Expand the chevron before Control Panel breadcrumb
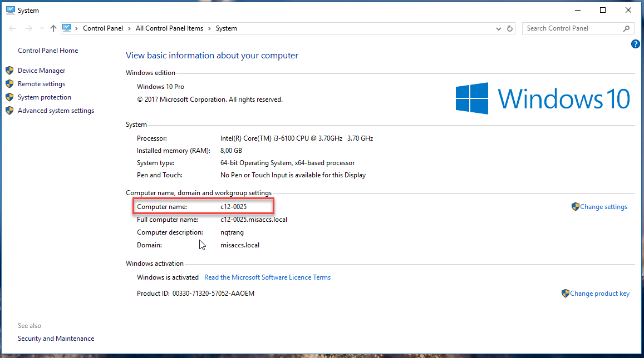 76,28
